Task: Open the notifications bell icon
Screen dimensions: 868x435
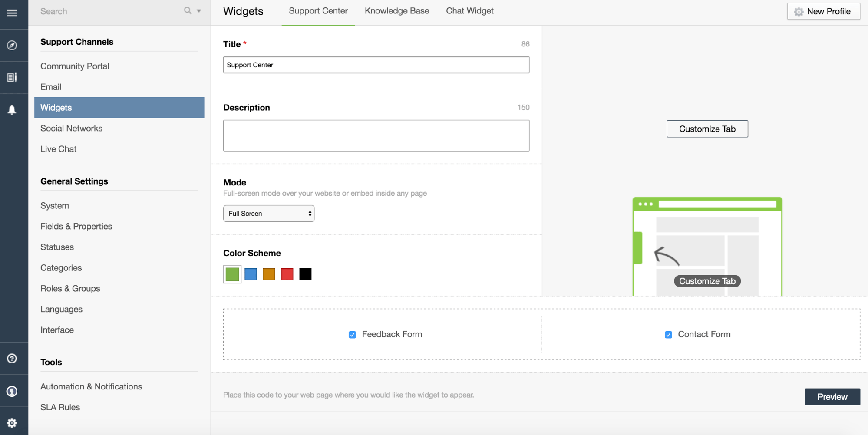Action: 12,110
